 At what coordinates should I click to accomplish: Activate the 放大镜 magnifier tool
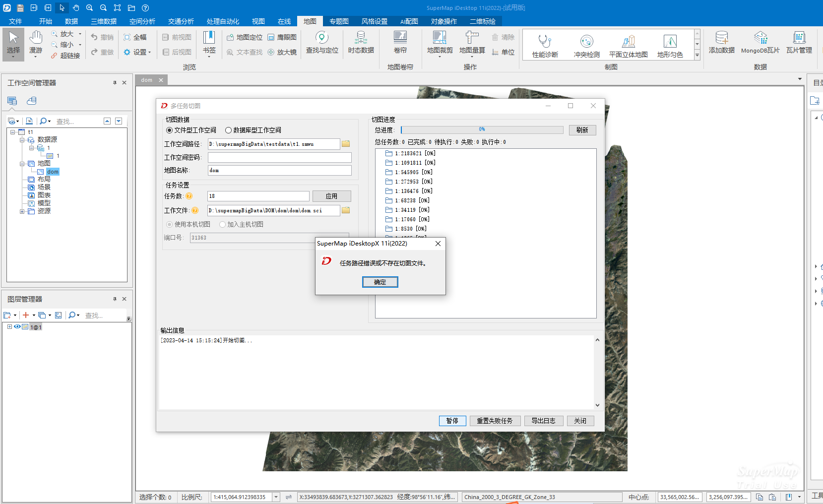282,52
